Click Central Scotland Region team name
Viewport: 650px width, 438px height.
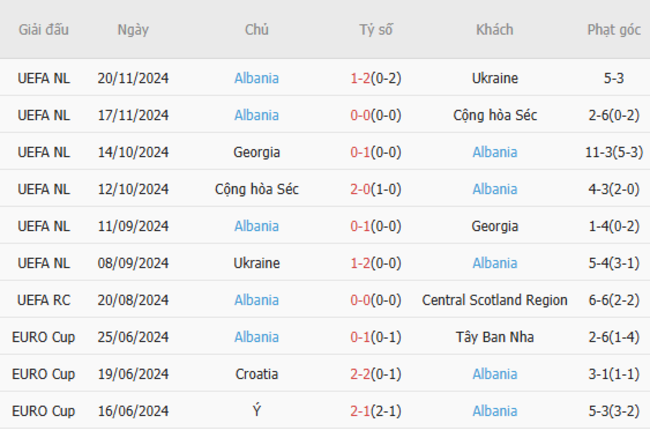click(495, 300)
